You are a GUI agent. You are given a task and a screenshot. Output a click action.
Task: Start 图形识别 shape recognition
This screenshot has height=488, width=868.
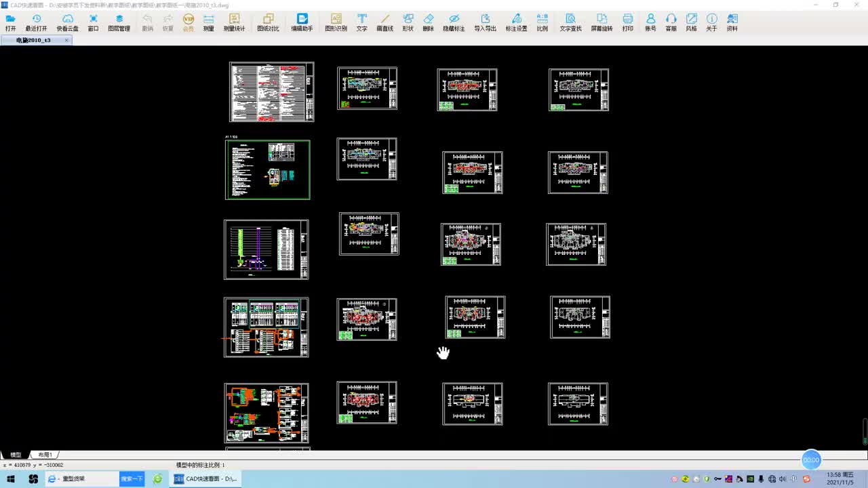click(336, 22)
